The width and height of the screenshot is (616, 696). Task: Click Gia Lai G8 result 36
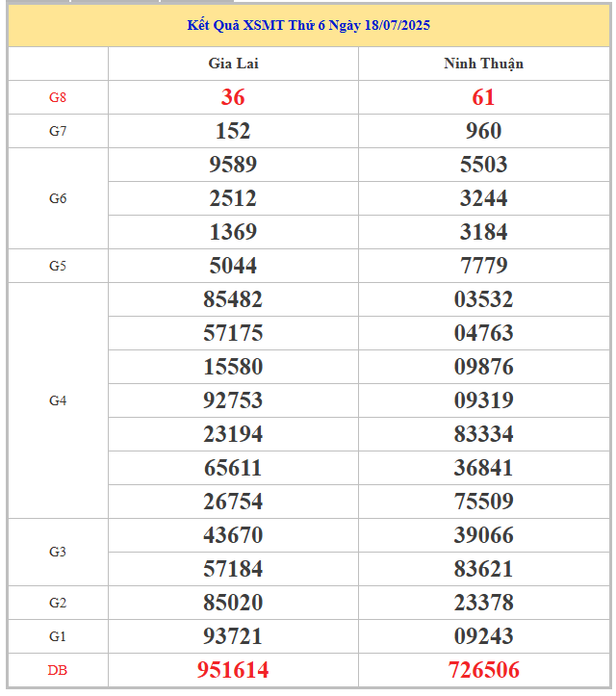233,97
